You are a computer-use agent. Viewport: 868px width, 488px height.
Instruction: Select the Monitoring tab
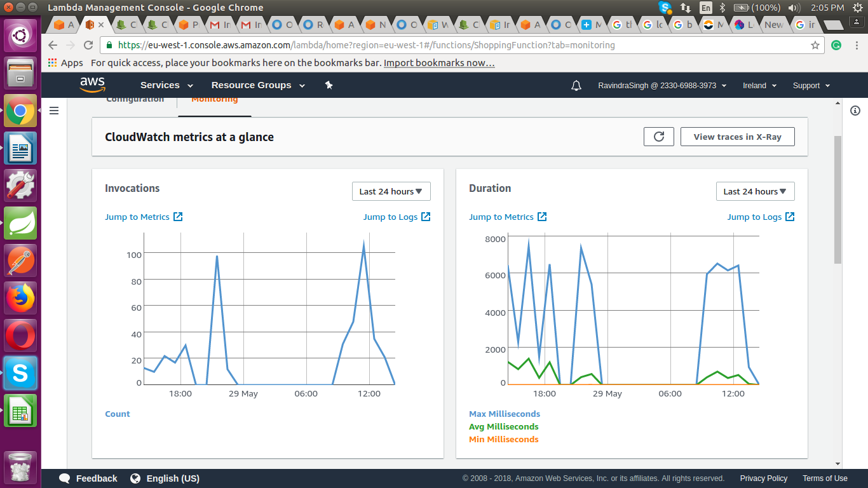(x=215, y=100)
